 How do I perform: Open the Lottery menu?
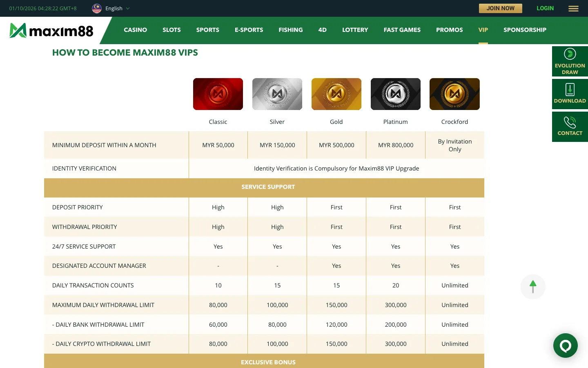(355, 30)
